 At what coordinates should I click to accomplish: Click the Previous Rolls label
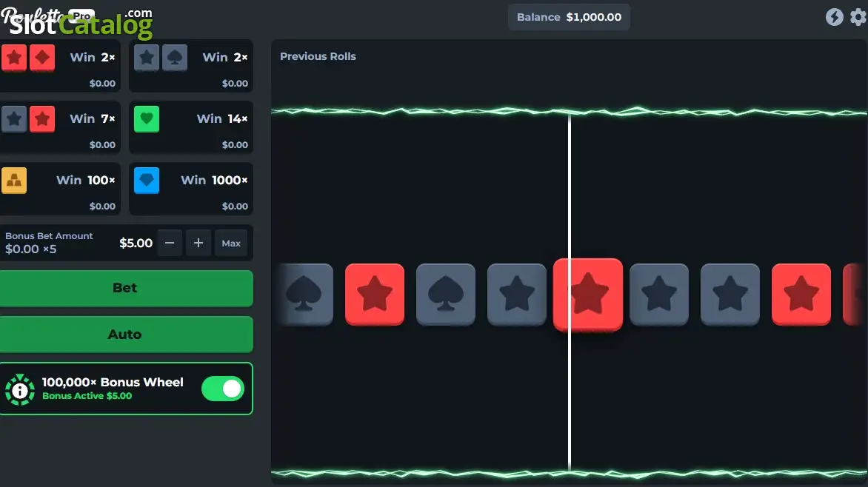[x=318, y=56]
